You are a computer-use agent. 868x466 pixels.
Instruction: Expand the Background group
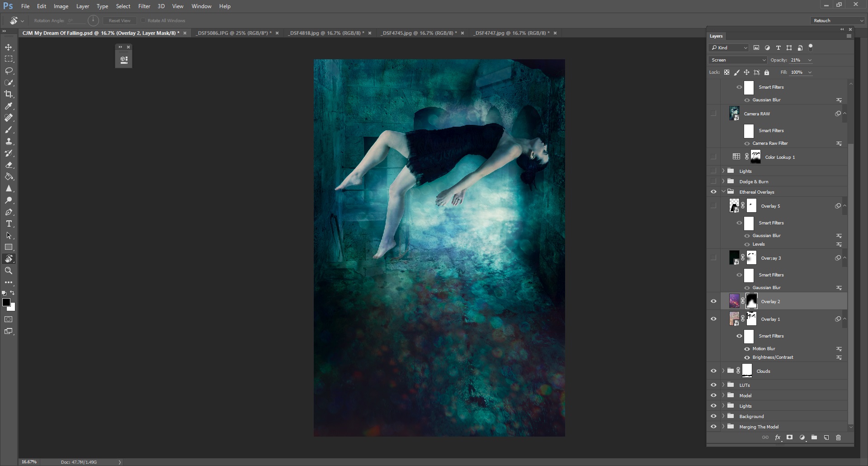pyautogui.click(x=722, y=416)
